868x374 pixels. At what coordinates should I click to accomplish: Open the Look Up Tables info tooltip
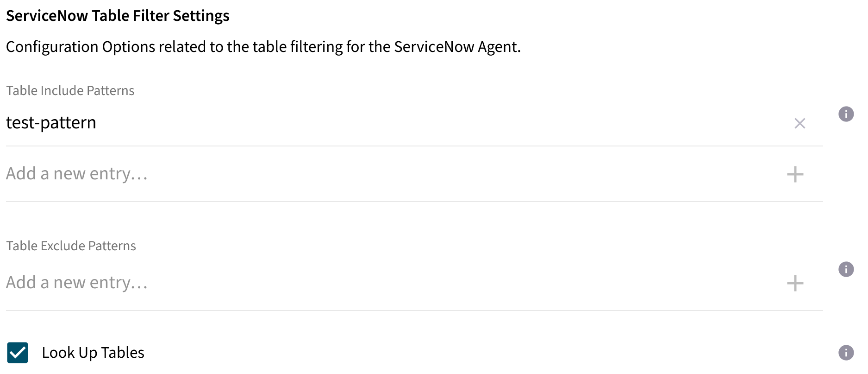(x=846, y=353)
